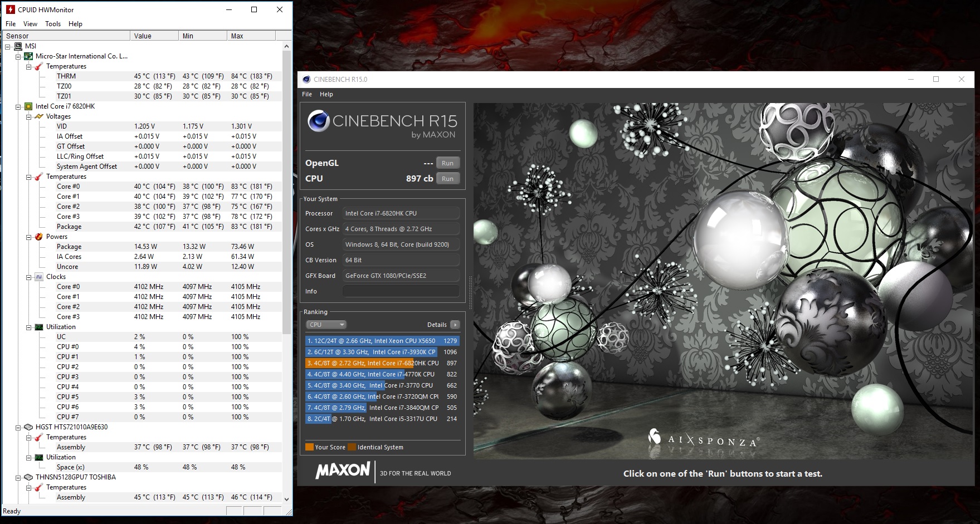Click the HGST hard drive icon

tap(28, 427)
